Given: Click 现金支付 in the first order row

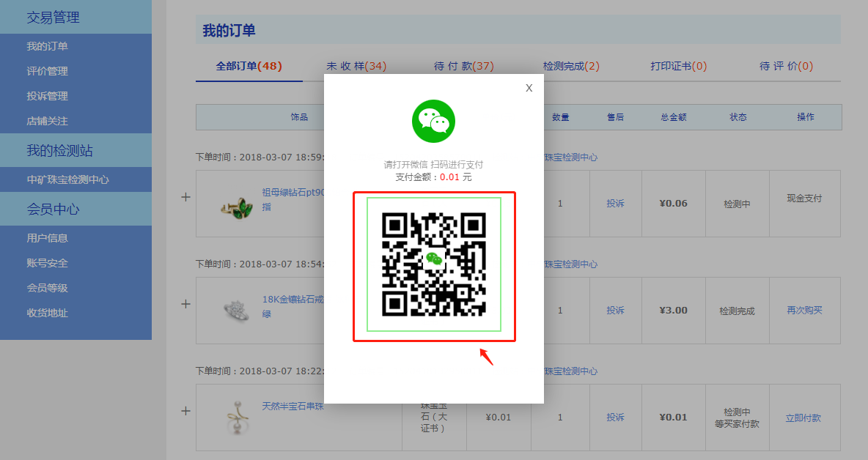Looking at the screenshot, I should tap(804, 198).
